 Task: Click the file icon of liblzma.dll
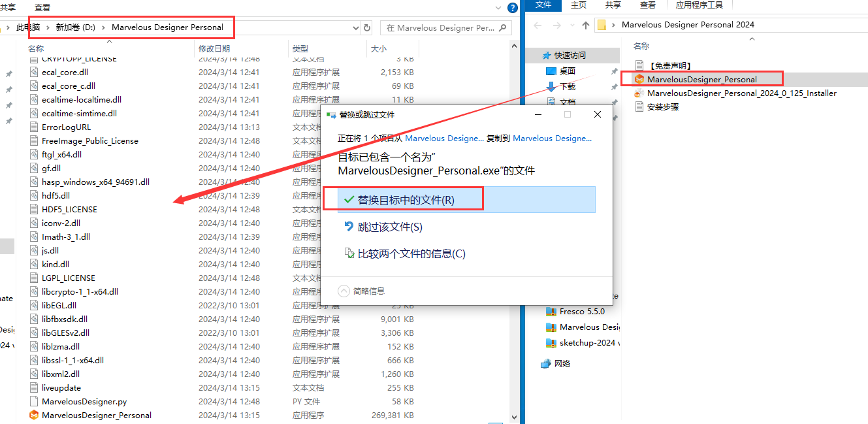point(34,346)
